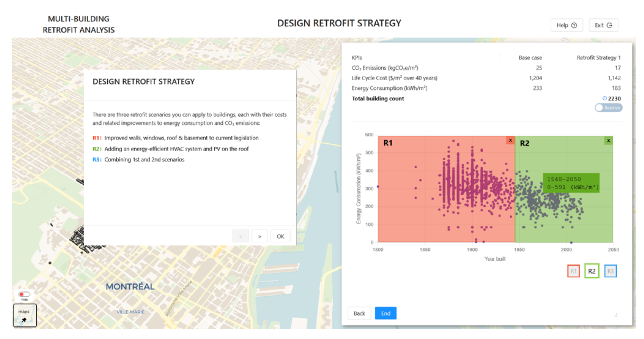
Task: Remove the red R1 region with its x
Action: [510, 140]
